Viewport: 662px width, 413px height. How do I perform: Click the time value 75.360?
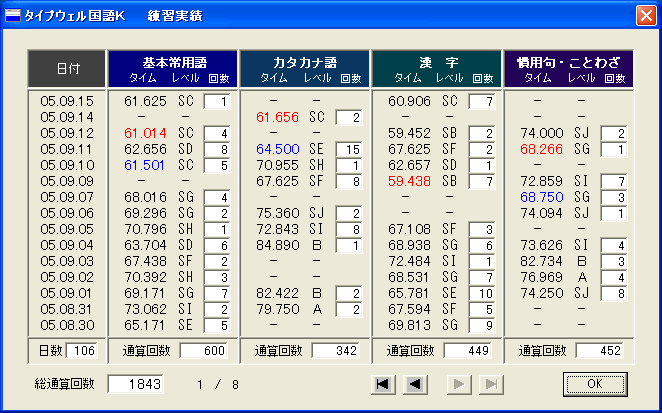point(278,214)
